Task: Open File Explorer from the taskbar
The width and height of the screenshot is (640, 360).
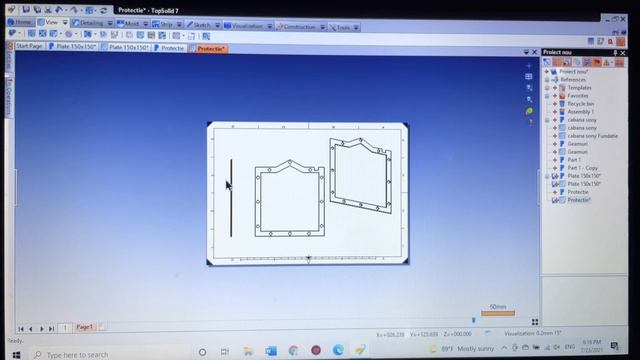Action: coord(248,351)
